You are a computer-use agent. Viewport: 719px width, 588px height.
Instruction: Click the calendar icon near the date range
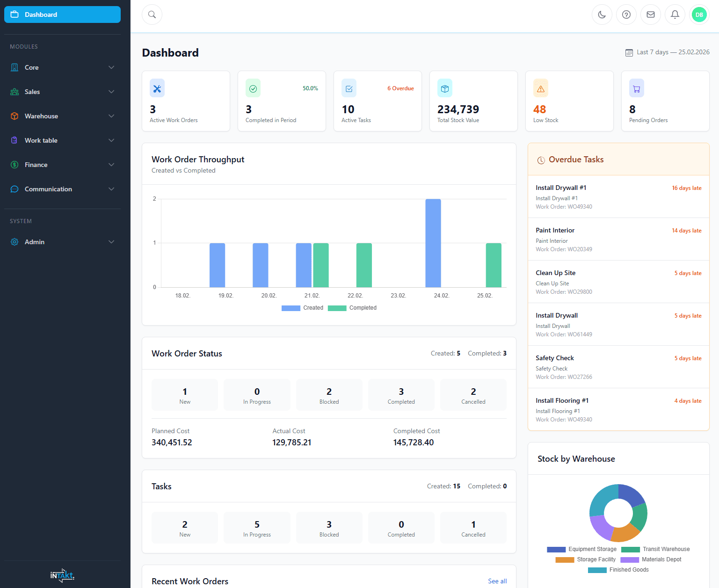click(x=629, y=52)
